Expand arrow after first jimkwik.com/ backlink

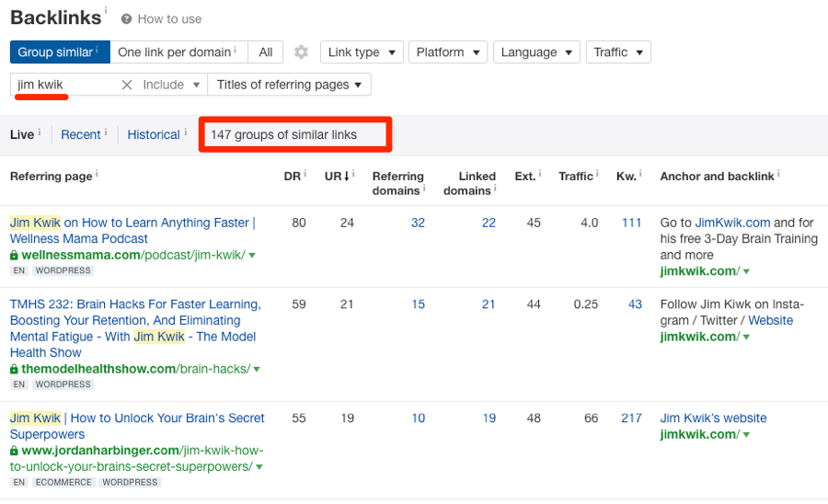pyautogui.click(x=746, y=271)
